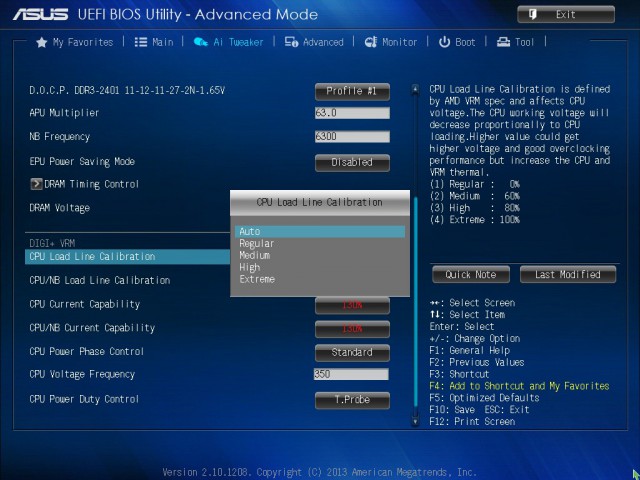This screenshot has height=480, width=640.
Task: Switch to the Boot tab
Action: [x=457, y=42]
